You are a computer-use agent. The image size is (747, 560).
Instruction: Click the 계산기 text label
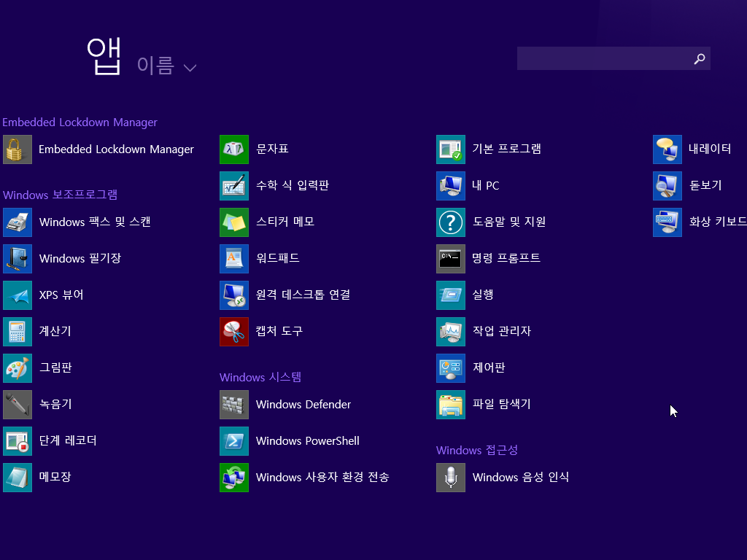click(x=55, y=331)
